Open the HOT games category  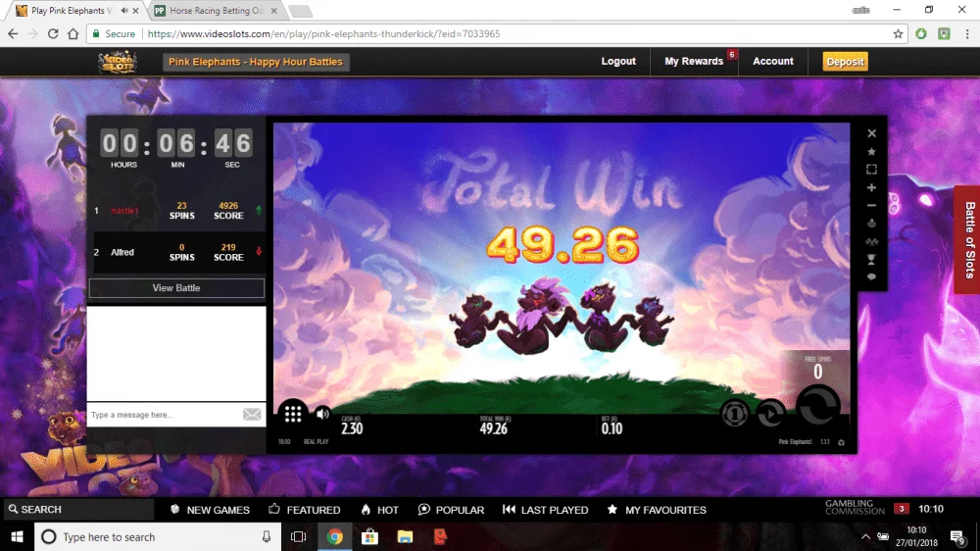click(x=379, y=510)
